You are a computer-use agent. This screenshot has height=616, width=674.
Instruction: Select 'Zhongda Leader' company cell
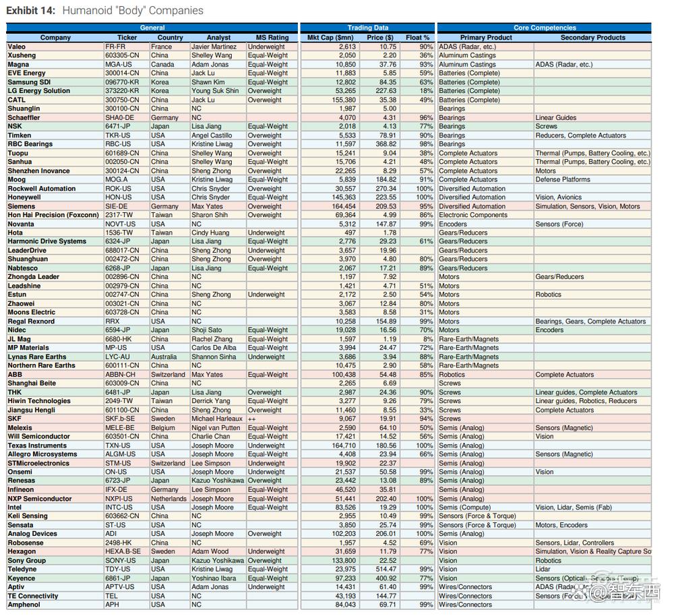pyautogui.click(x=33, y=277)
